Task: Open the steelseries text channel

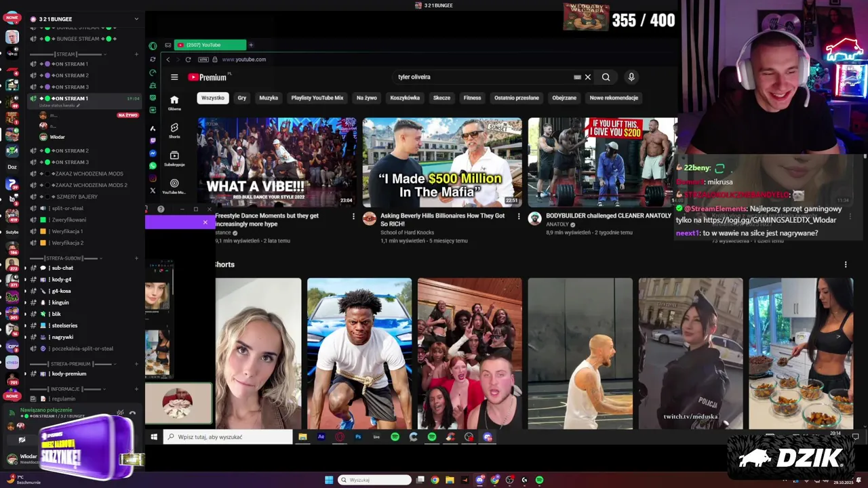Action: point(64,325)
